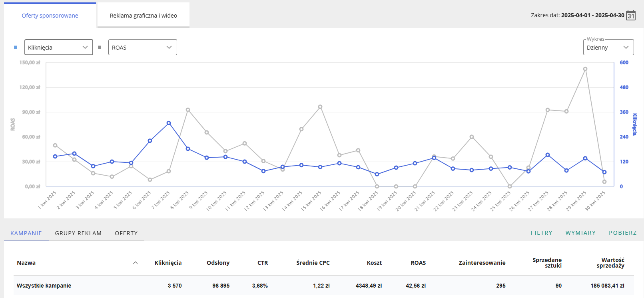
Task: Click POBIERZ to download data
Action: [x=623, y=233]
